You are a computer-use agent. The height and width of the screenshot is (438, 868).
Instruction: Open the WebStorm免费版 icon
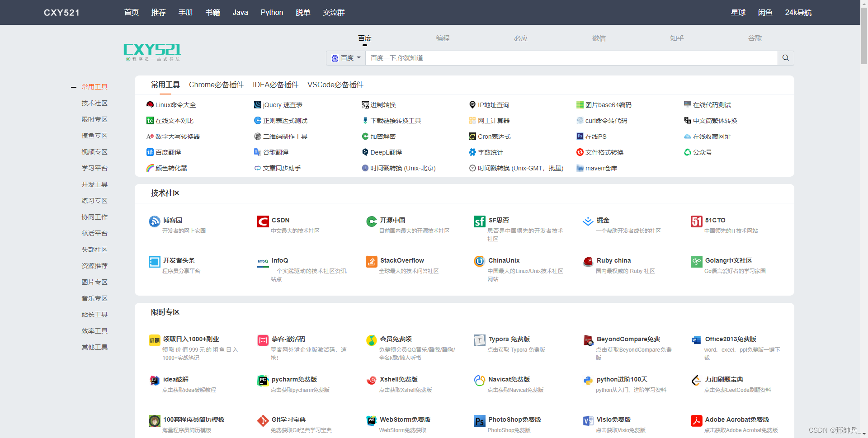372,421
